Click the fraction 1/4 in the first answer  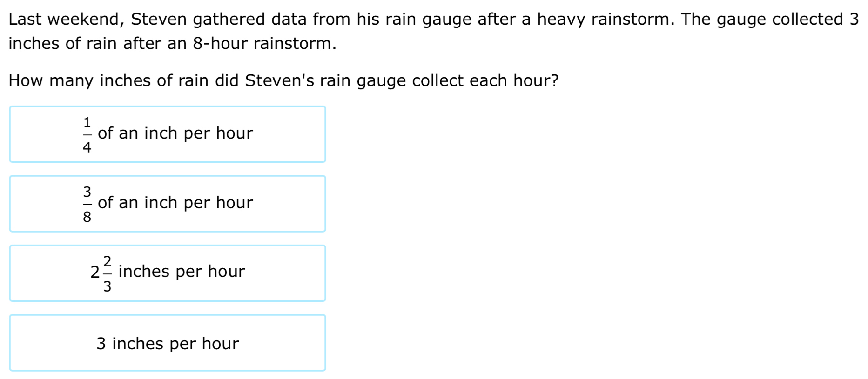87,135
